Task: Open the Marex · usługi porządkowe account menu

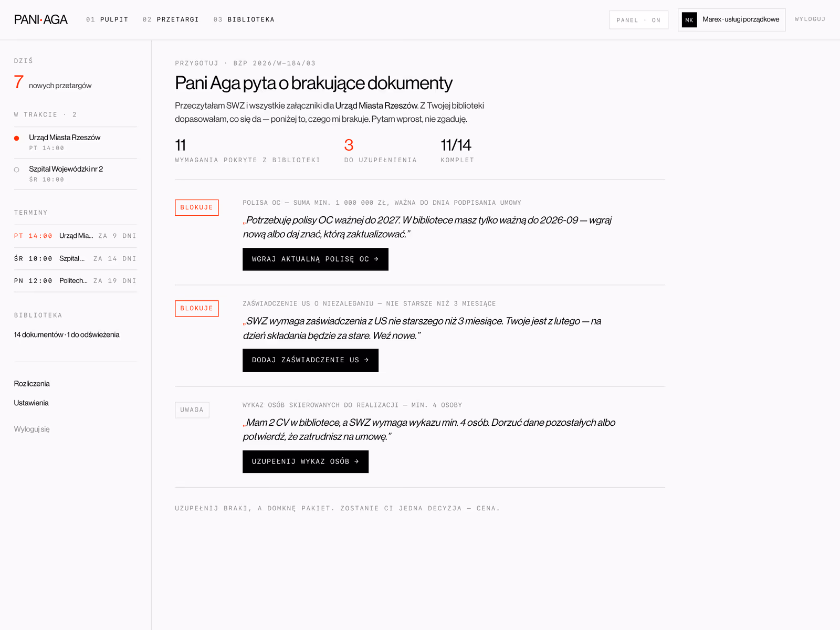Action: (731, 20)
